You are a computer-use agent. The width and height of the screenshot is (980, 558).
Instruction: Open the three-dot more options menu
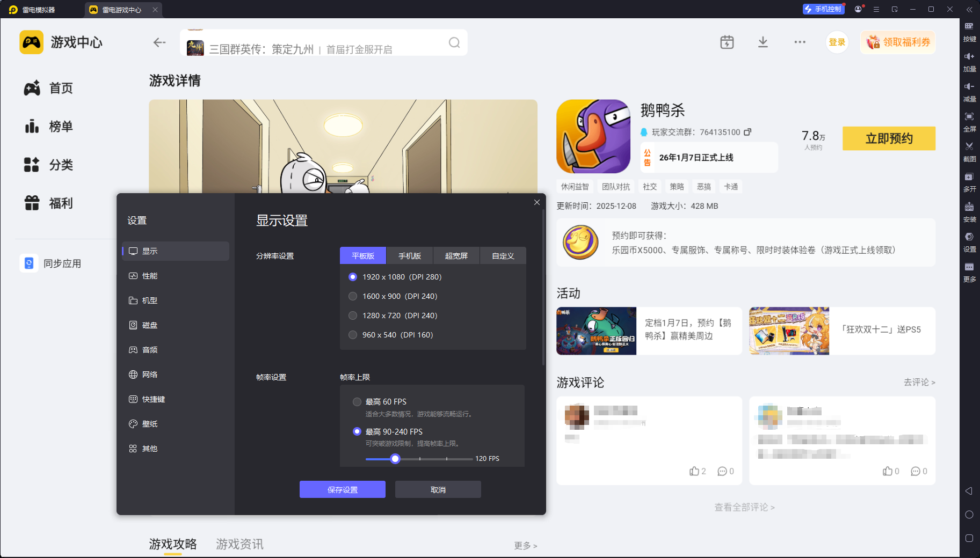[x=800, y=42]
